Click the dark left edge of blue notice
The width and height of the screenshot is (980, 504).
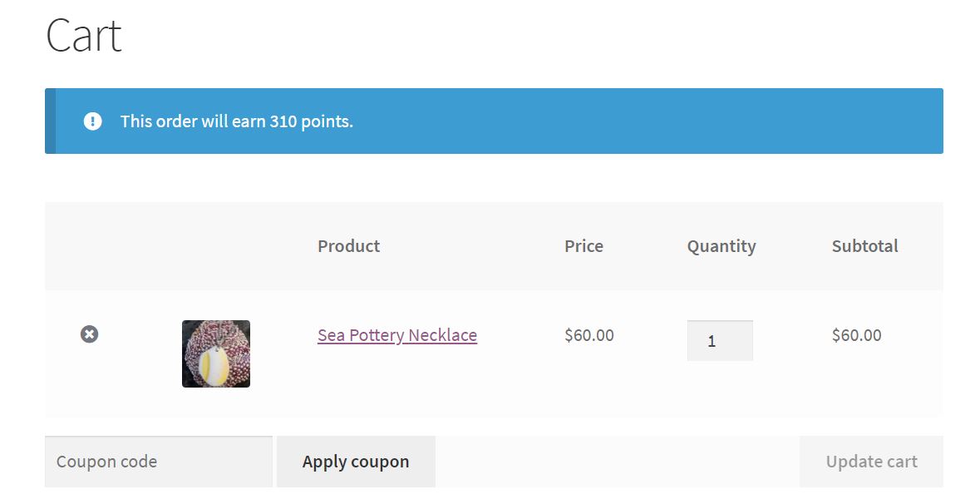(x=51, y=121)
